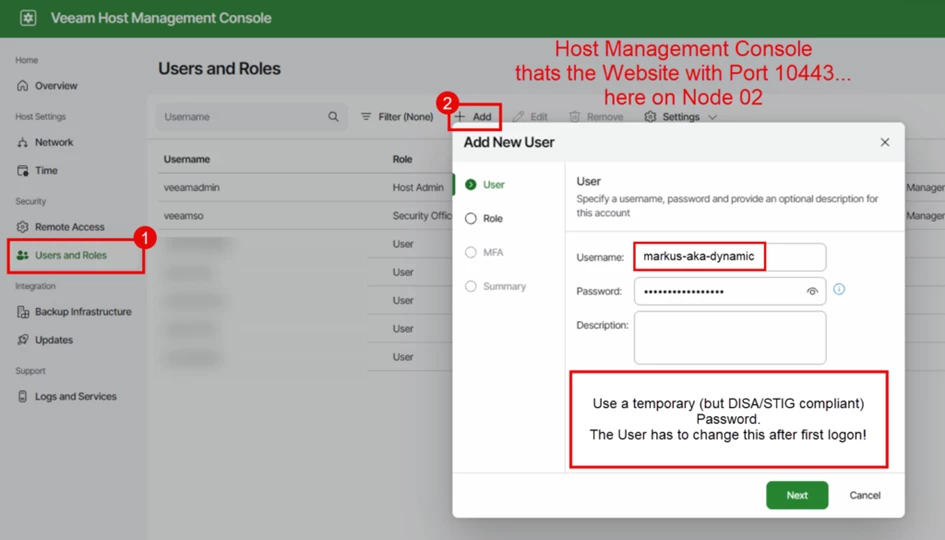Click the password info icon

pos(839,289)
